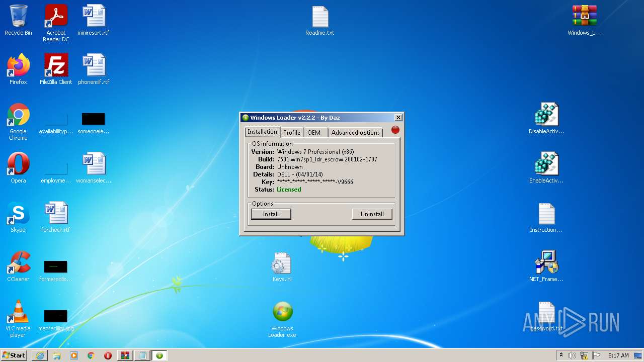Select Readme.txt file on desktop
Screen dimensions: 644x362
click(x=320, y=20)
